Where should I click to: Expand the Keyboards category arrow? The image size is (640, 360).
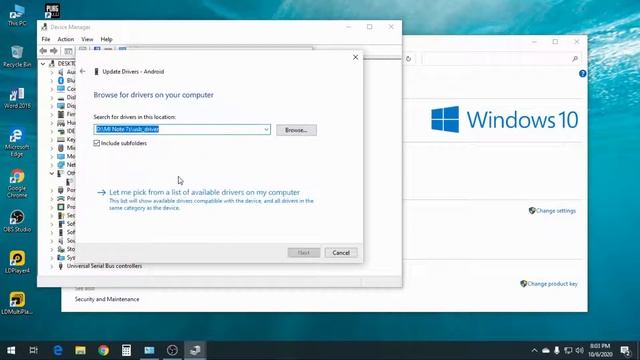[x=52, y=140]
